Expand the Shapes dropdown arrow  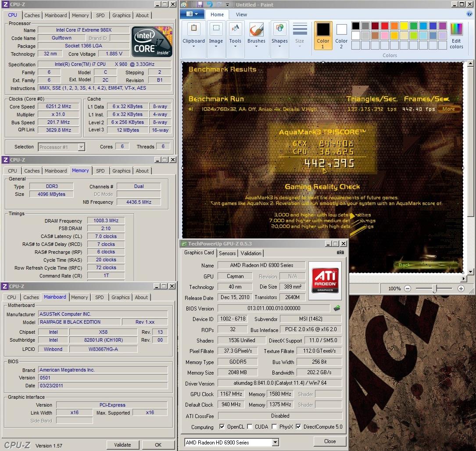pyautogui.click(x=279, y=47)
